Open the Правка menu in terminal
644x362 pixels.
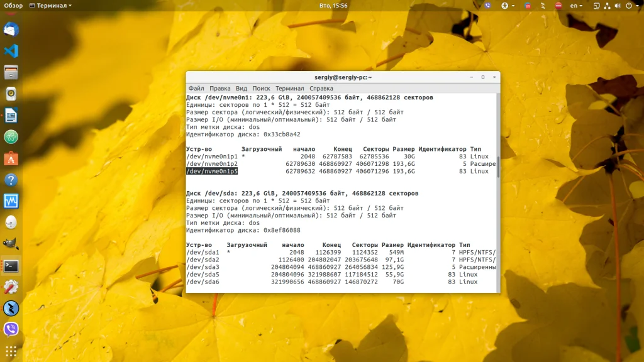click(219, 88)
